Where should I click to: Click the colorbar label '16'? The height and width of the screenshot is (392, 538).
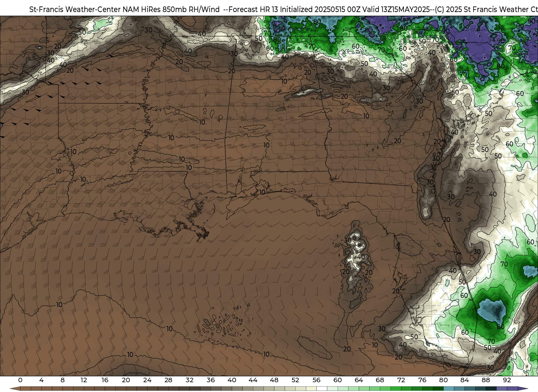coord(105,380)
